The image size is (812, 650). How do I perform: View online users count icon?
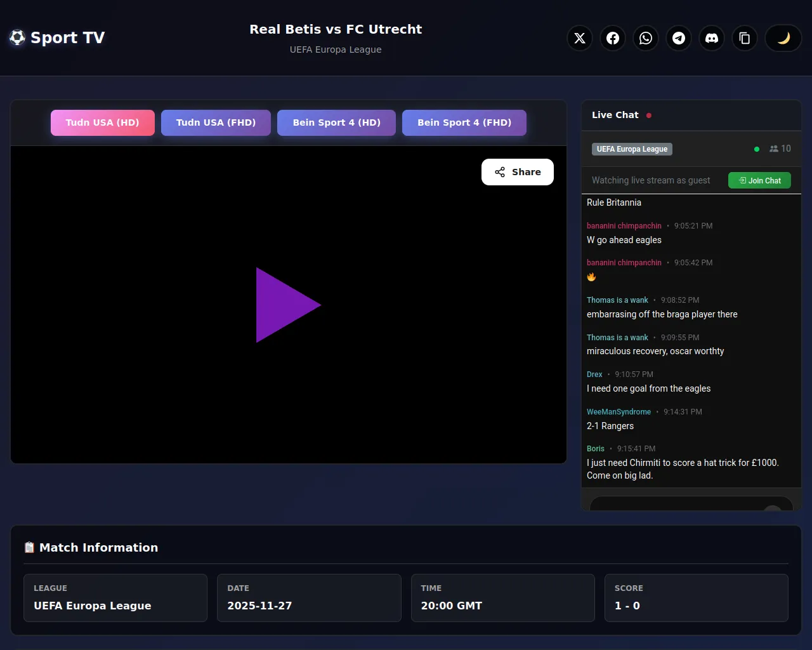click(774, 149)
